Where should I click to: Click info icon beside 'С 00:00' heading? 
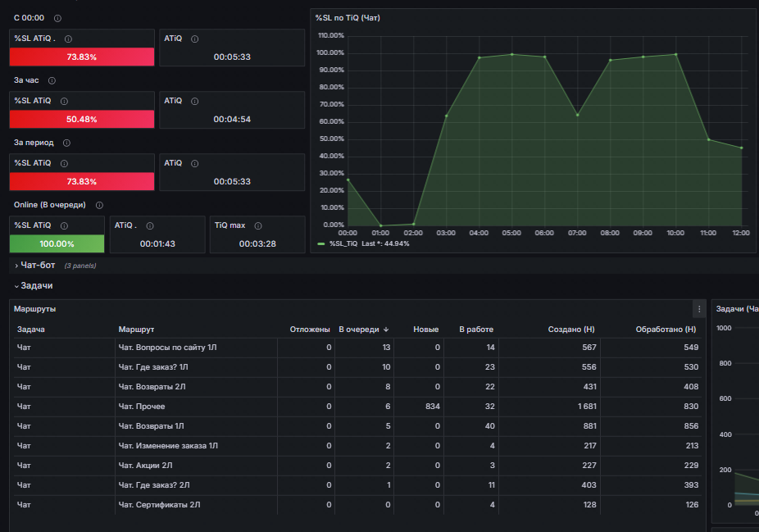(57, 18)
